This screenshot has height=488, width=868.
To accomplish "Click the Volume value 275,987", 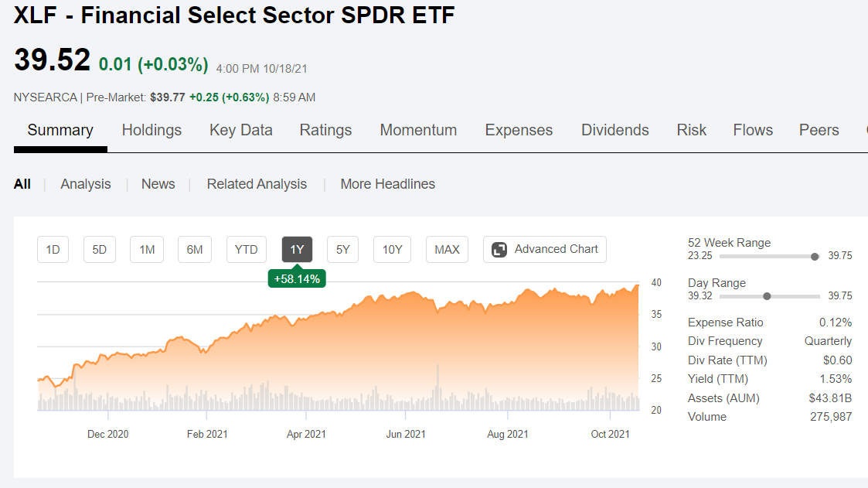I will click(x=831, y=417).
